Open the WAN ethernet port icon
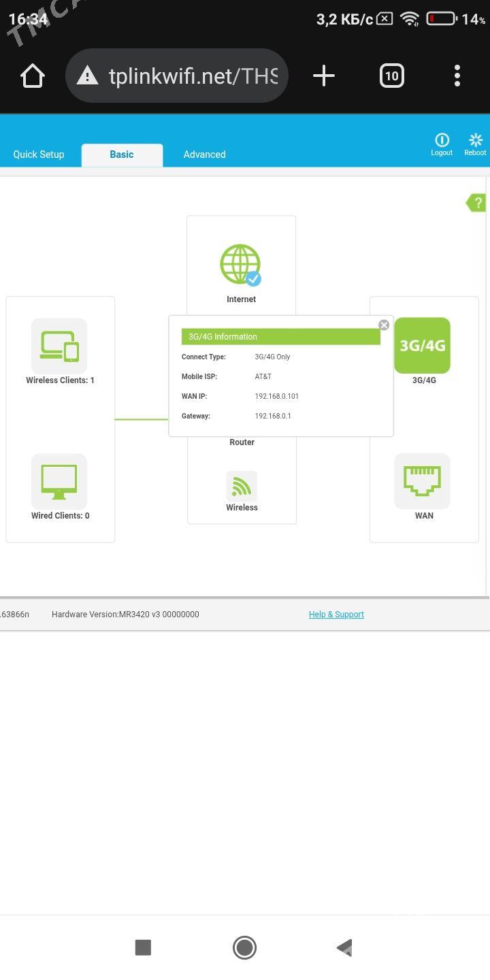The image size is (490, 980). (422, 481)
